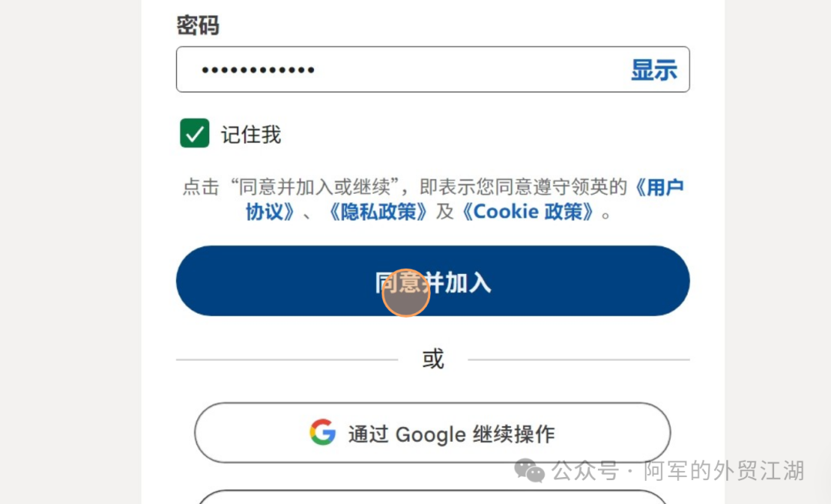
Task: Show the password with the 显示 link
Action: (x=654, y=69)
